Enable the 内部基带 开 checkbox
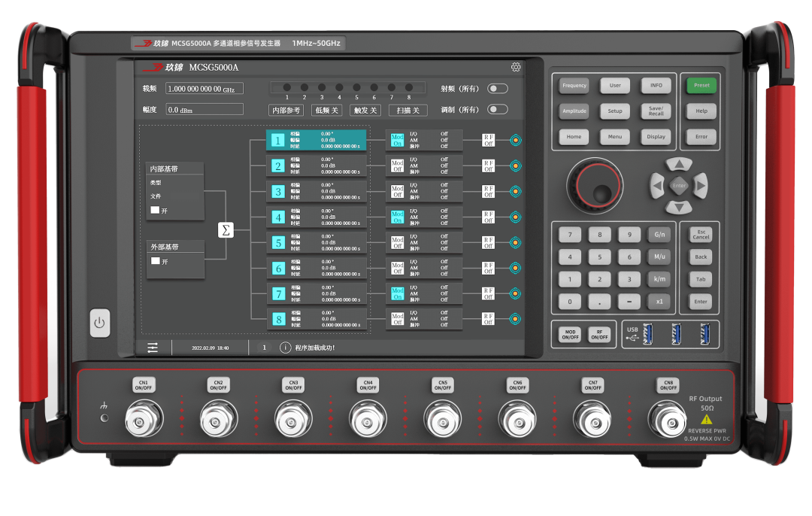 (x=155, y=210)
